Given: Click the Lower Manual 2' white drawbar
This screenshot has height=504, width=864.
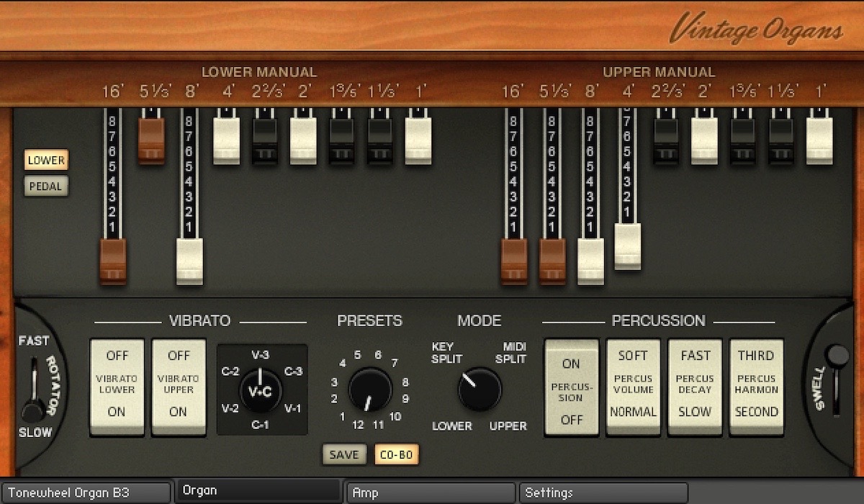Looking at the screenshot, I should click(x=304, y=141).
